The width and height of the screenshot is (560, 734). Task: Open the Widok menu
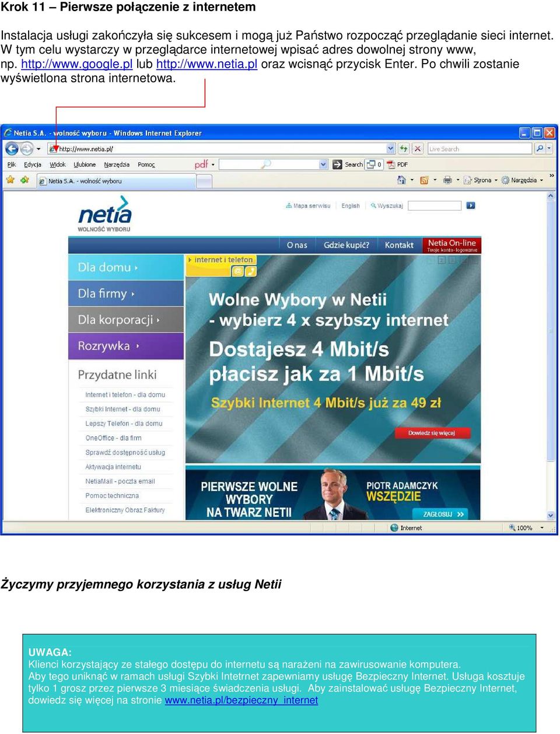[58, 165]
